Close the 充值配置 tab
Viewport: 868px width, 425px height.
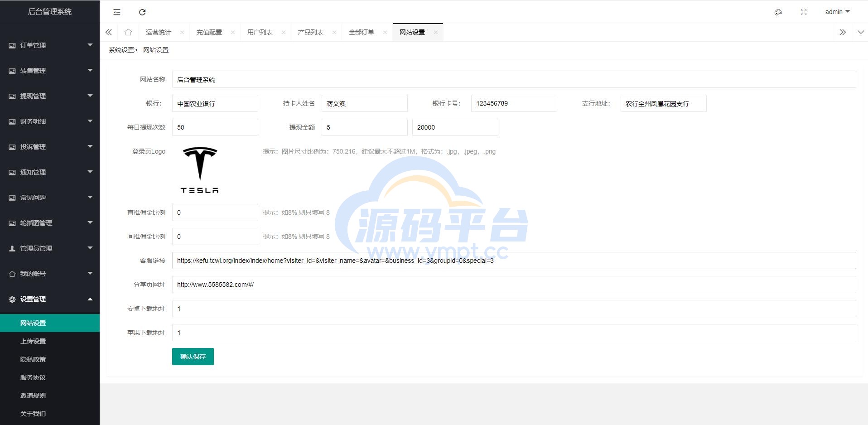click(233, 32)
